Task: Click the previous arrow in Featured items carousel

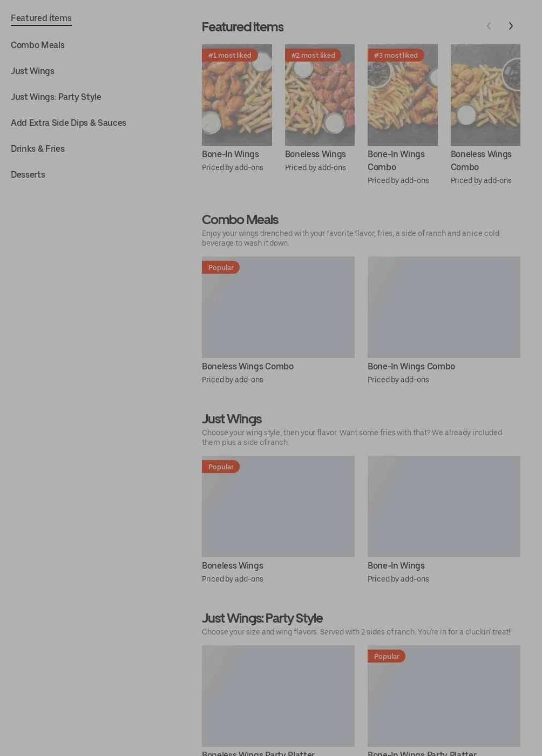Action: point(489,26)
